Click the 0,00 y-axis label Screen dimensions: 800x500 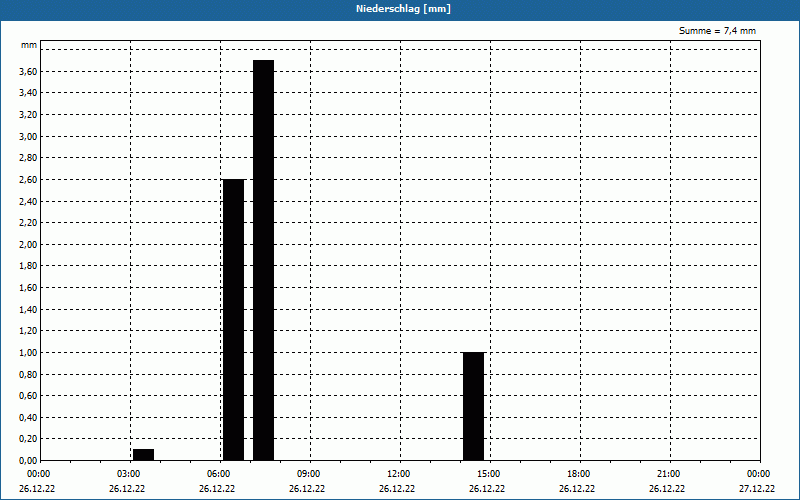click(28, 460)
